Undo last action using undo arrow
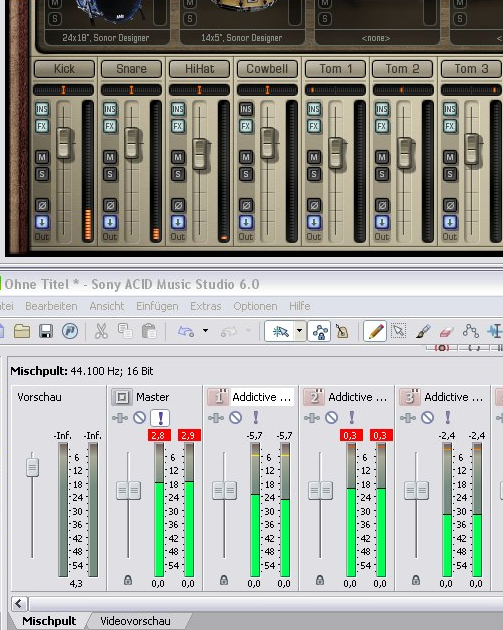The height and width of the screenshot is (630, 503). pos(186,331)
